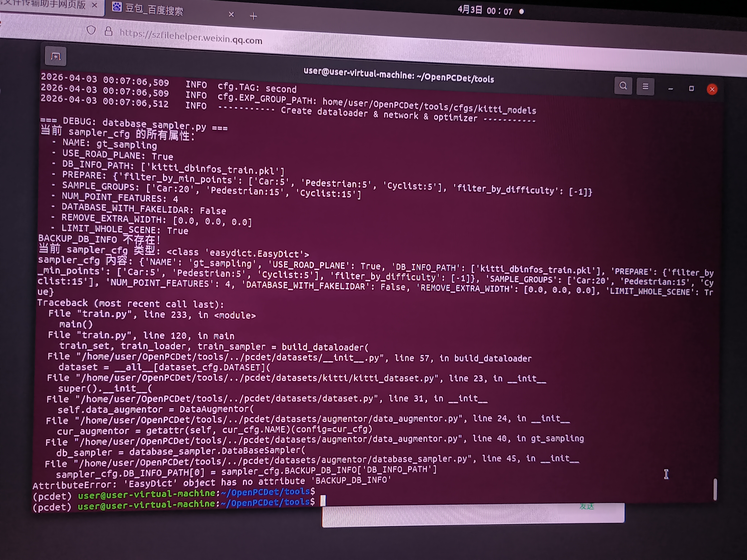Click the '__init__.py, line 57' traceback line
This screenshot has height=560, width=747.
(289, 357)
